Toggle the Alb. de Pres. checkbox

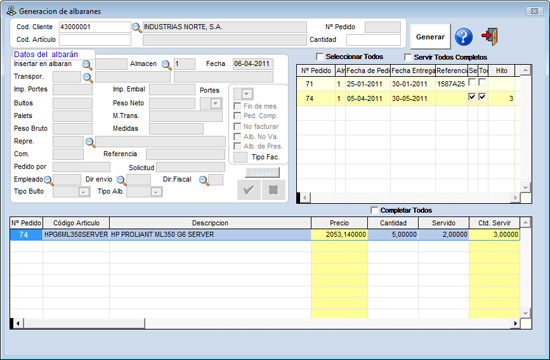pos(237,146)
